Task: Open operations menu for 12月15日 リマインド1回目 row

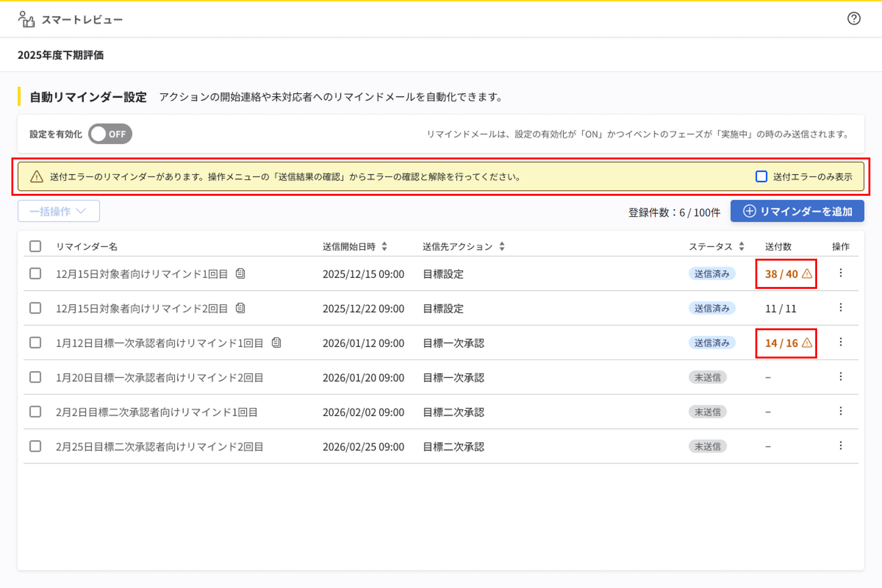Action: [x=840, y=273]
